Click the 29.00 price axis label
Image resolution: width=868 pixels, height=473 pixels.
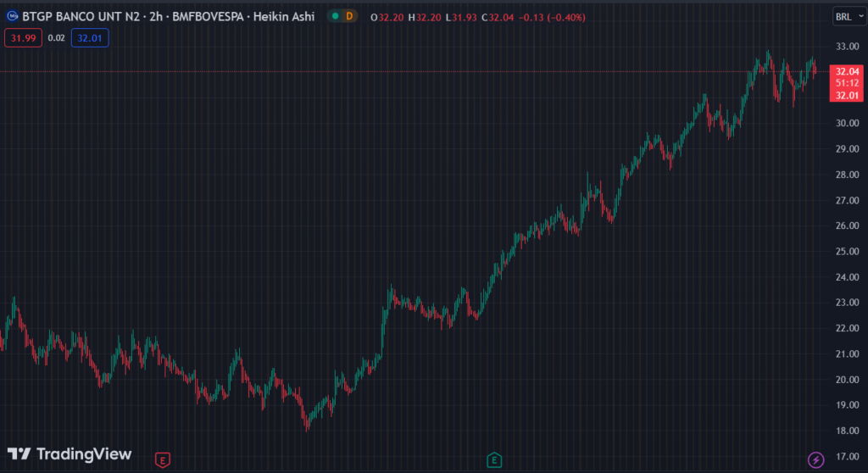click(x=847, y=149)
